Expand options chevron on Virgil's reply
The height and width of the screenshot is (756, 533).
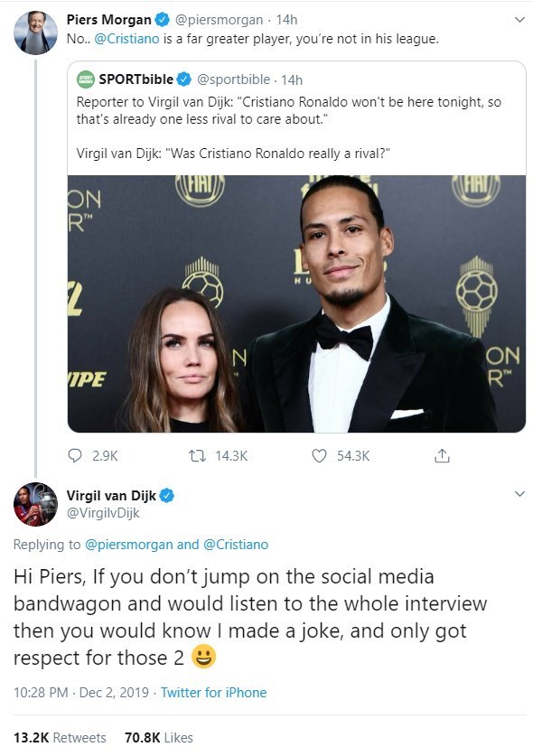click(519, 494)
